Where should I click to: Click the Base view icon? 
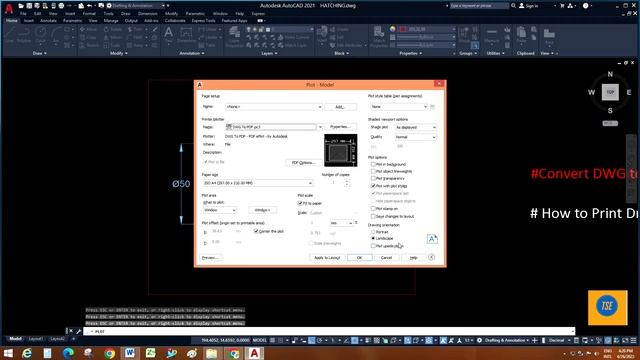(549, 35)
